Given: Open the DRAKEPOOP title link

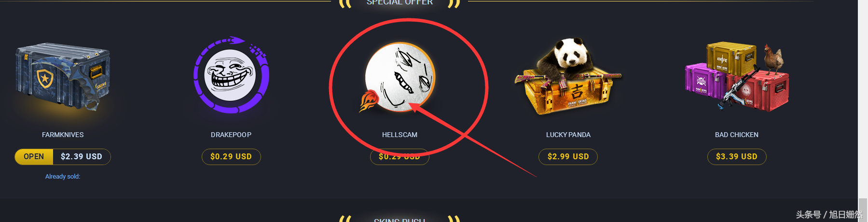Looking at the screenshot, I should click(231, 135).
